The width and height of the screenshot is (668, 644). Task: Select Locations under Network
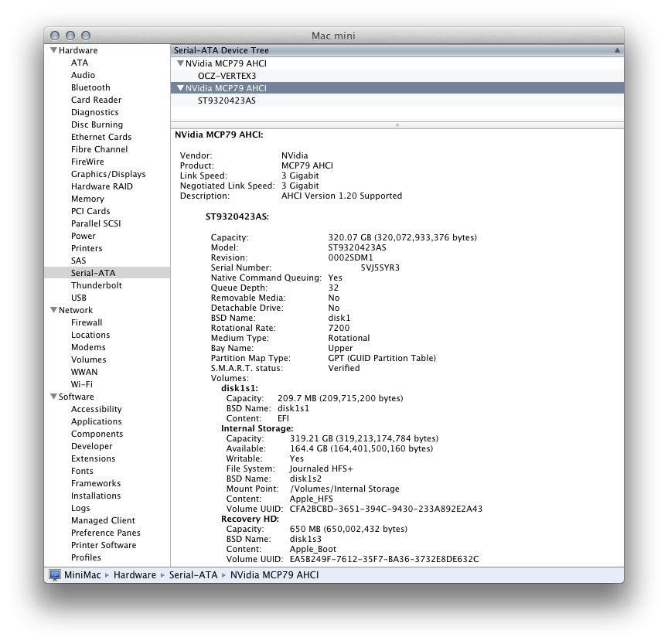(90, 335)
